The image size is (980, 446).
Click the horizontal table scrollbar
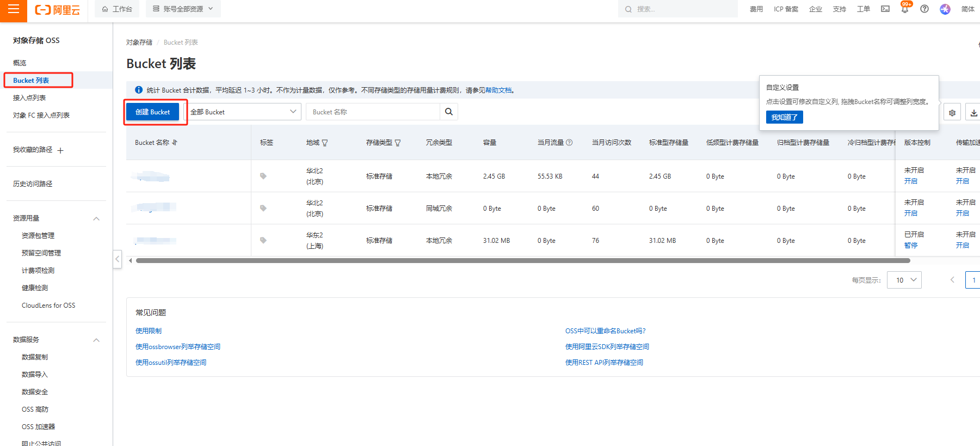522,261
